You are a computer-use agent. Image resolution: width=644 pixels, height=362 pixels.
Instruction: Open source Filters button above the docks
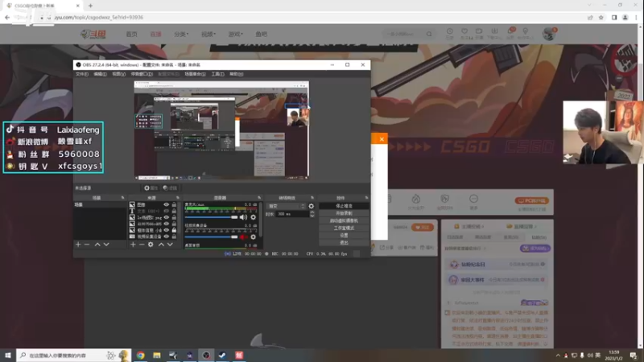click(x=170, y=188)
